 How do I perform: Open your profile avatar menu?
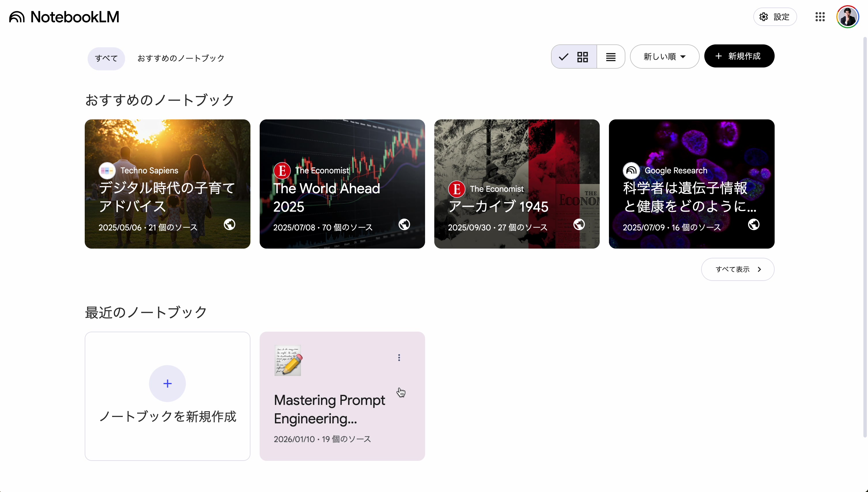(x=848, y=16)
